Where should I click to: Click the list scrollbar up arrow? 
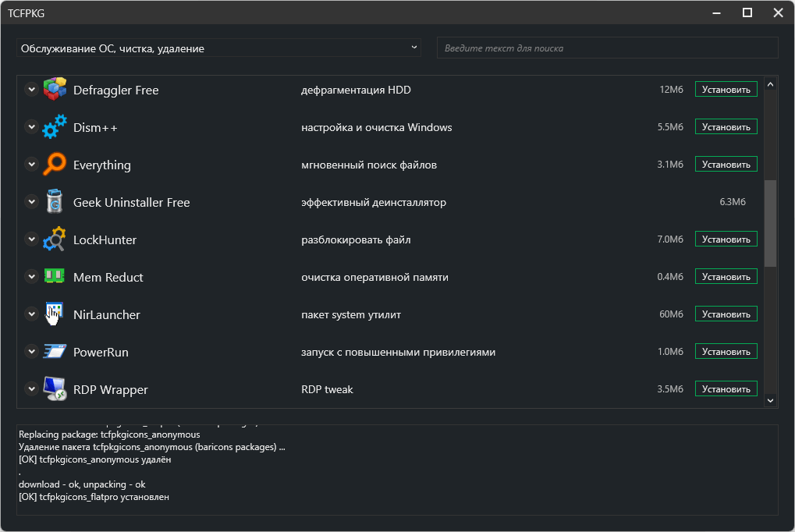[770, 84]
